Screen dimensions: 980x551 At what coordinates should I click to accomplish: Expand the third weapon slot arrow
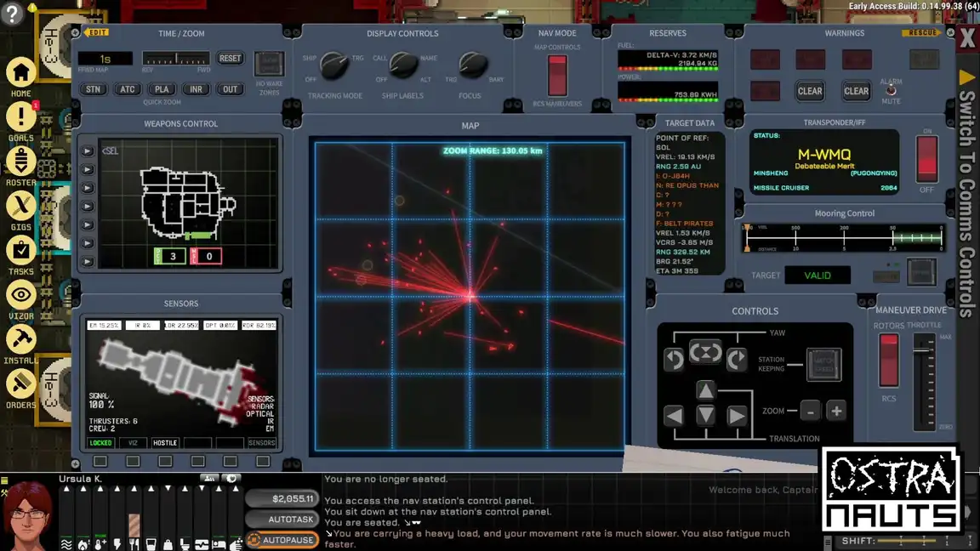coord(88,188)
